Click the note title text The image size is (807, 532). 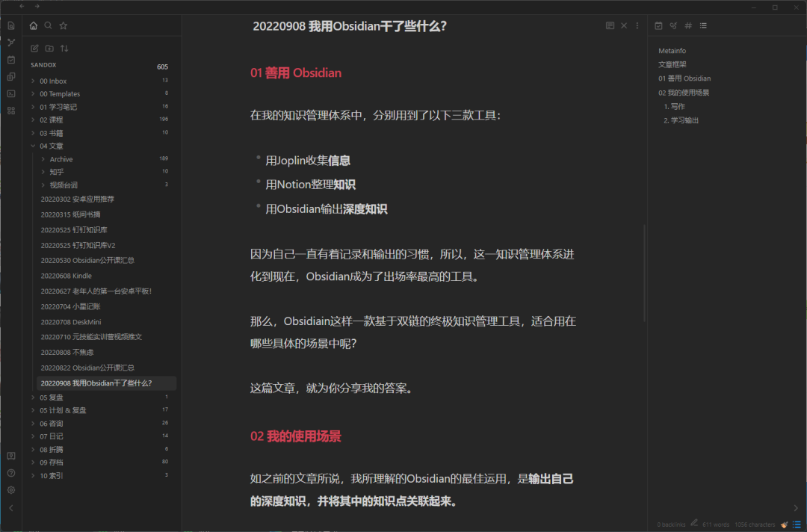(x=350, y=26)
